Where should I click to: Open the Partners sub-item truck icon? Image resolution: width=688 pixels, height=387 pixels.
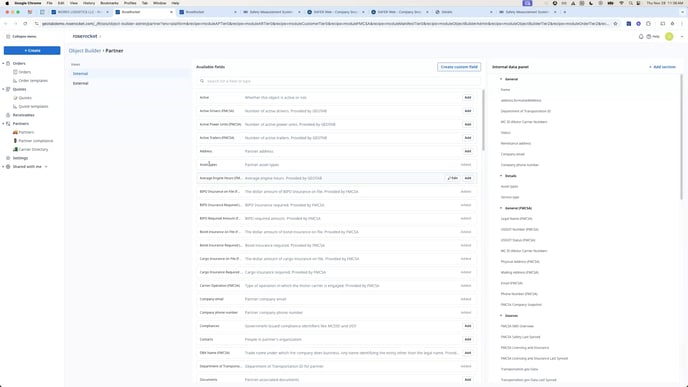(15, 132)
